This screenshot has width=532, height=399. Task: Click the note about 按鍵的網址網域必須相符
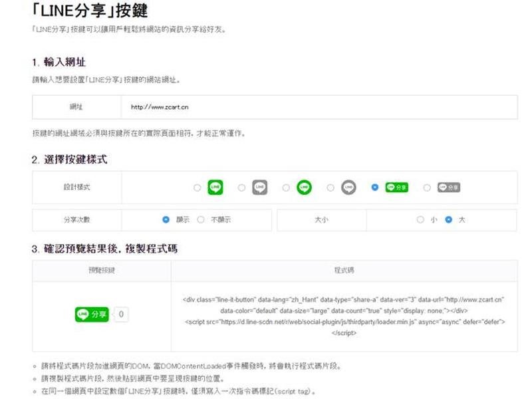coord(139,134)
